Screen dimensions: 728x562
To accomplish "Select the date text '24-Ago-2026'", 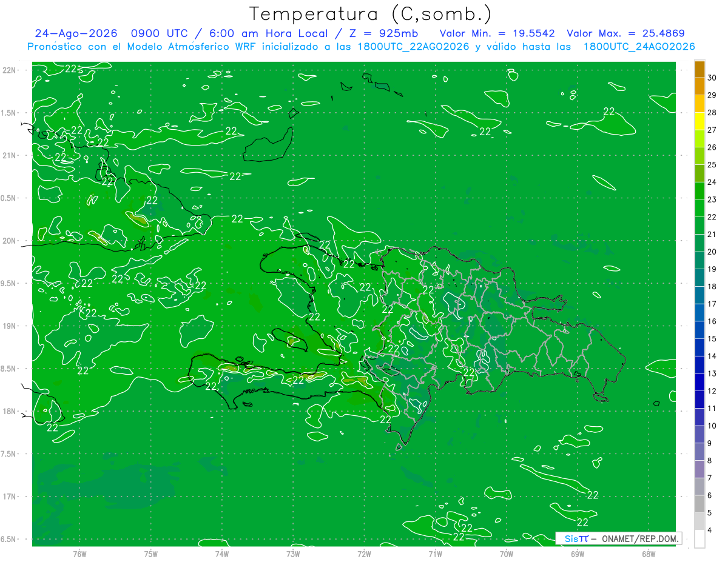I will [76, 34].
